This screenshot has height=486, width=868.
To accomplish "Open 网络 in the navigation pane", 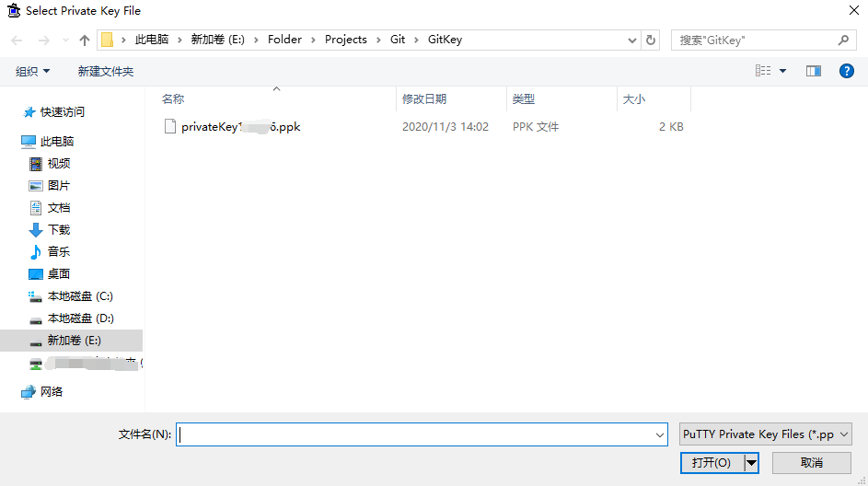I will point(52,391).
